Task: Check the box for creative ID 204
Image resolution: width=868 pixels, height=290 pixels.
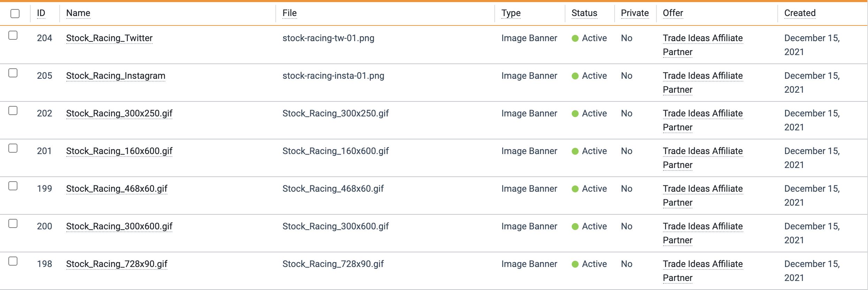Action: (x=13, y=35)
